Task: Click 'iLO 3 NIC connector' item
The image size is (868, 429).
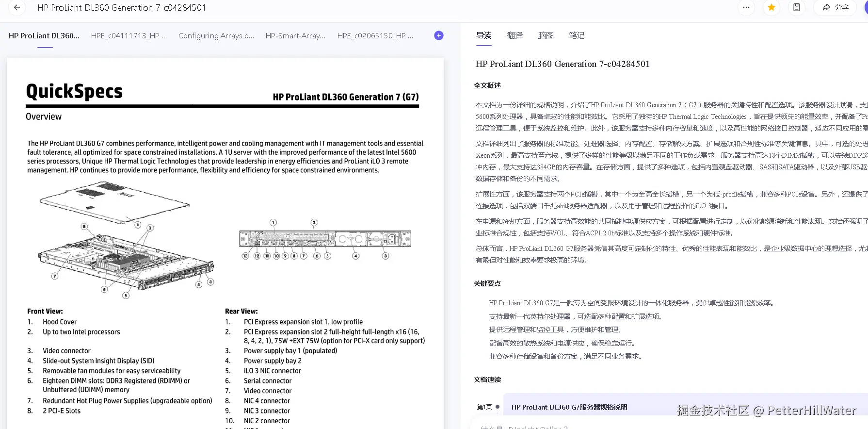Action: (x=273, y=371)
